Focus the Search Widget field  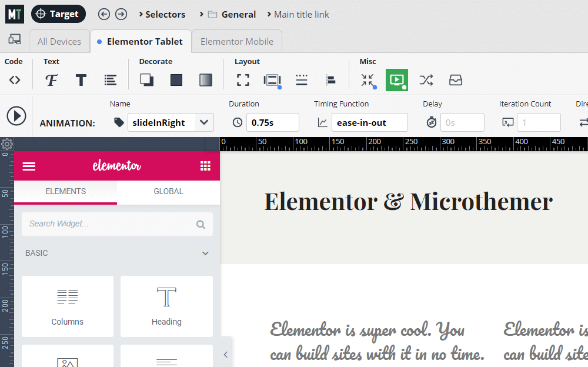(117, 224)
